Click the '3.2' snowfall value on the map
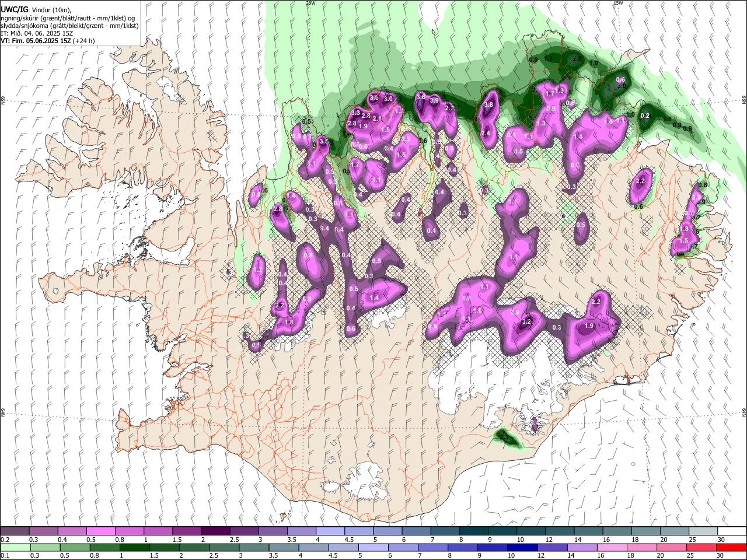Viewport: 747px width, 560px height. coord(526,321)
